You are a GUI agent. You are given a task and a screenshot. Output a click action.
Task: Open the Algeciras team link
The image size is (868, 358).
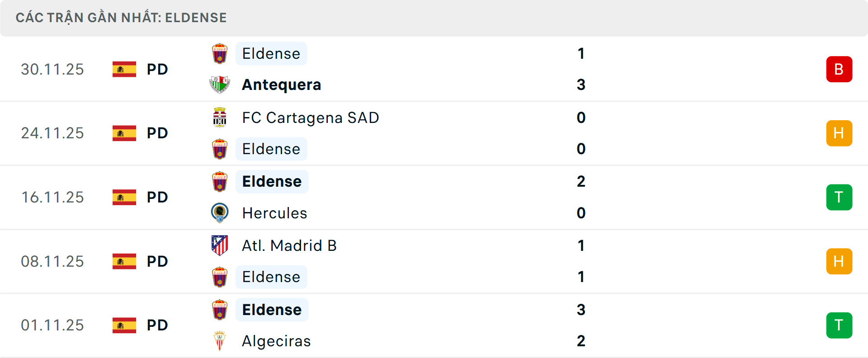[276, 341]
